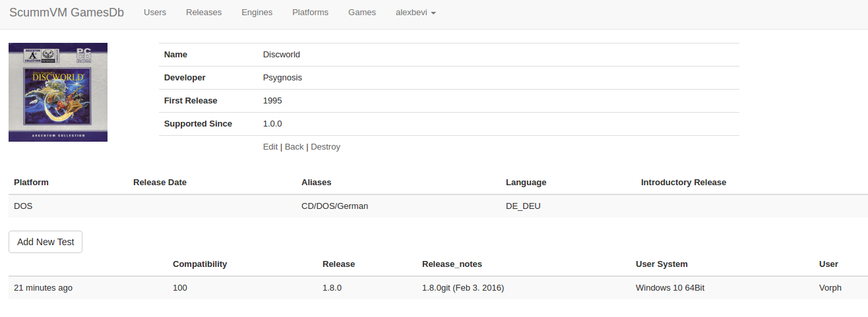The height and width of the screenshot is (317, 868).
Task: Click the release value '1.8.0'
Action: pos(332,288)
